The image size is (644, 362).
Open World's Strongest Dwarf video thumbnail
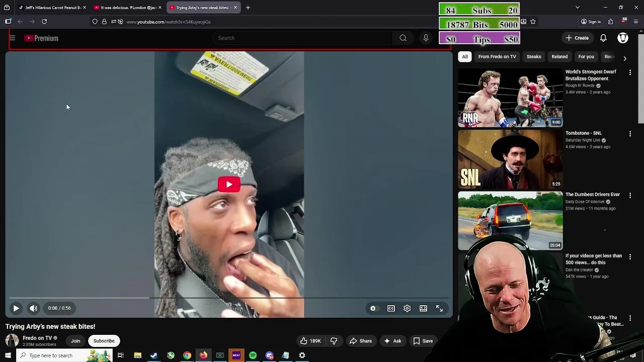pyautogui.click(x=510, y=98)
